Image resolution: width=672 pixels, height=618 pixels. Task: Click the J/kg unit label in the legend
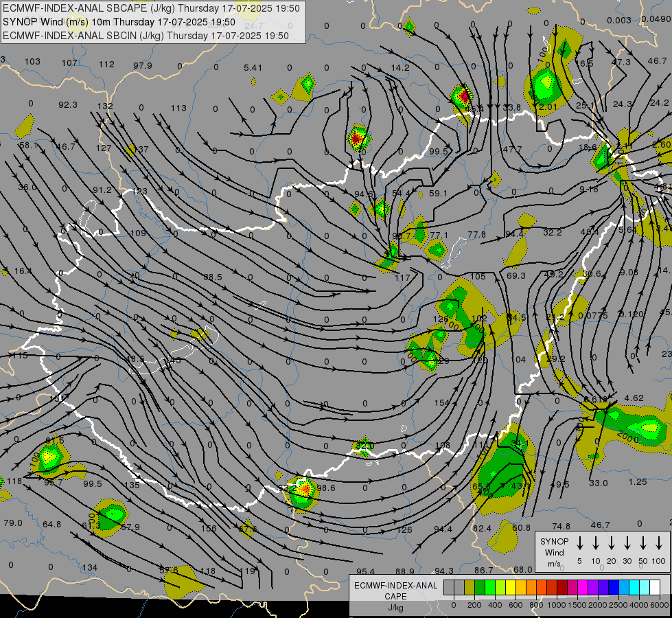click(x=395, y=608)
